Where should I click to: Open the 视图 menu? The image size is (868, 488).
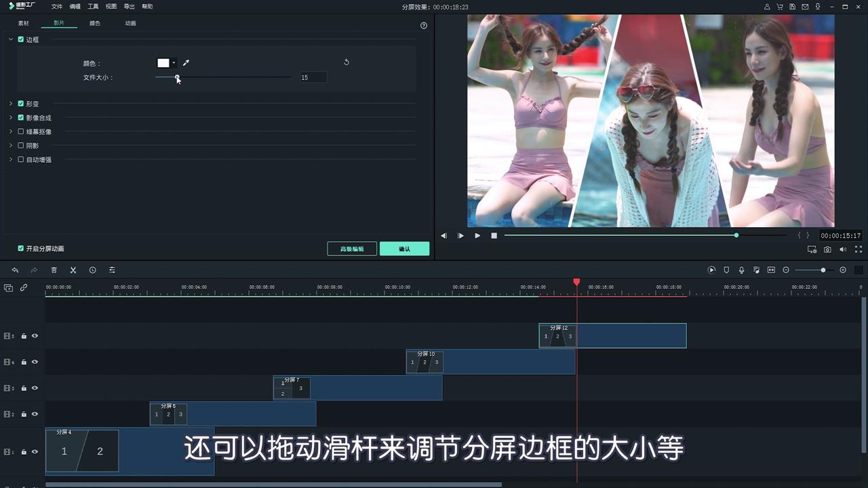(x=111, y=6)
